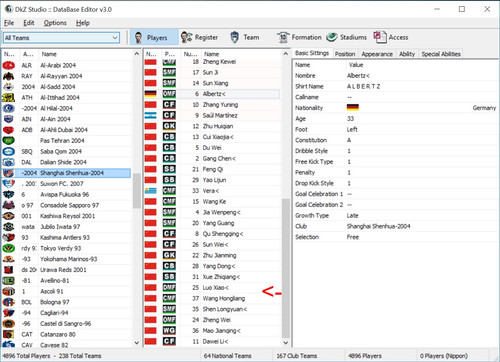Click the Al-Ittihad 2004 team logo

click(x=8, y=98)
